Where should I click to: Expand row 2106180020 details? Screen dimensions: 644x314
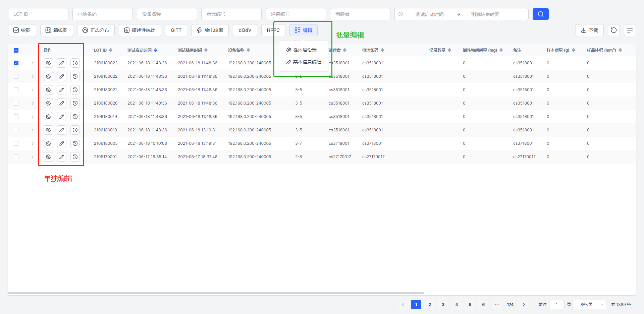(x=33, y=103)
